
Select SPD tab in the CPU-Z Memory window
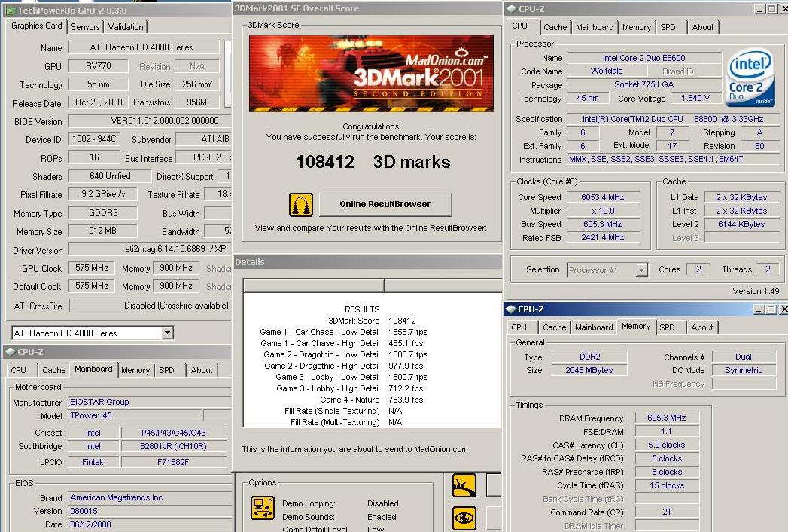pos(668,327)
